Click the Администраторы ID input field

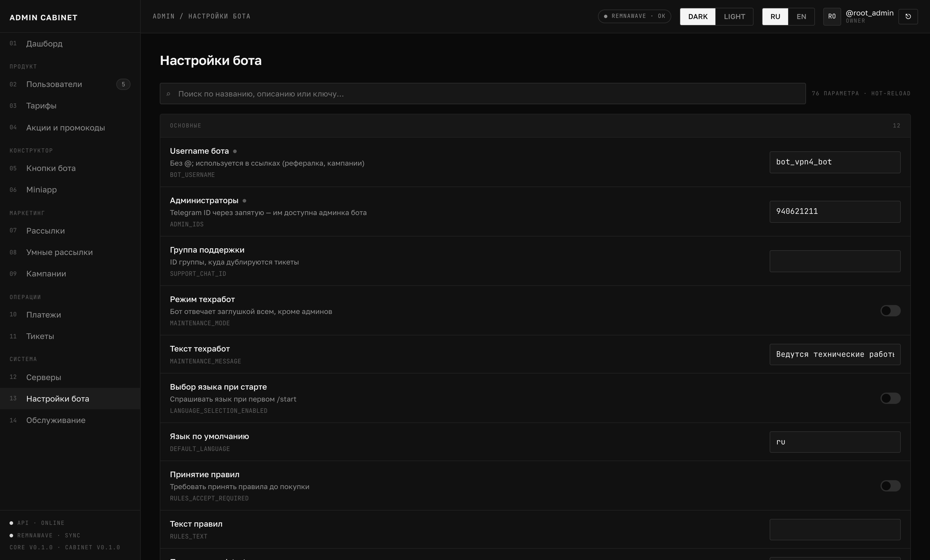(835, 211)
